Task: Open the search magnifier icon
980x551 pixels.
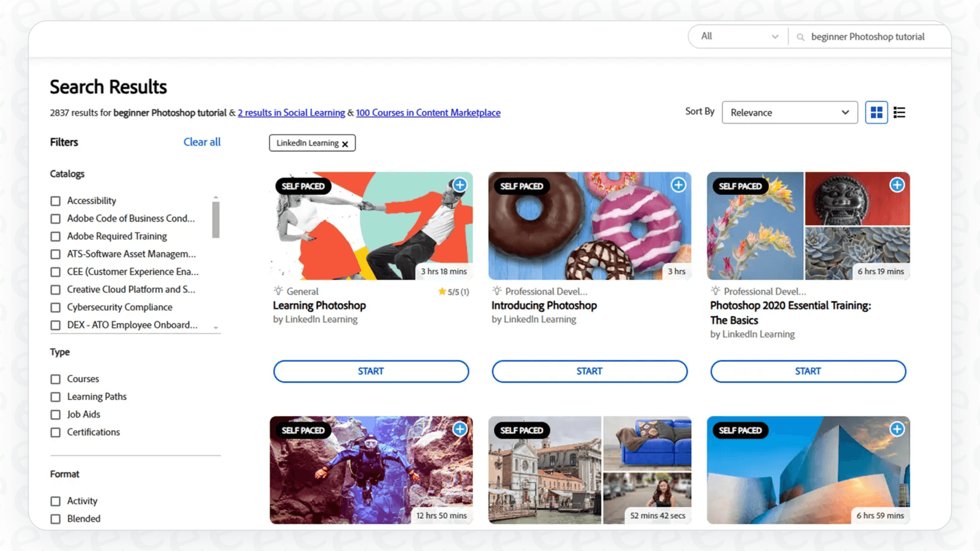Action: [800, 36]
